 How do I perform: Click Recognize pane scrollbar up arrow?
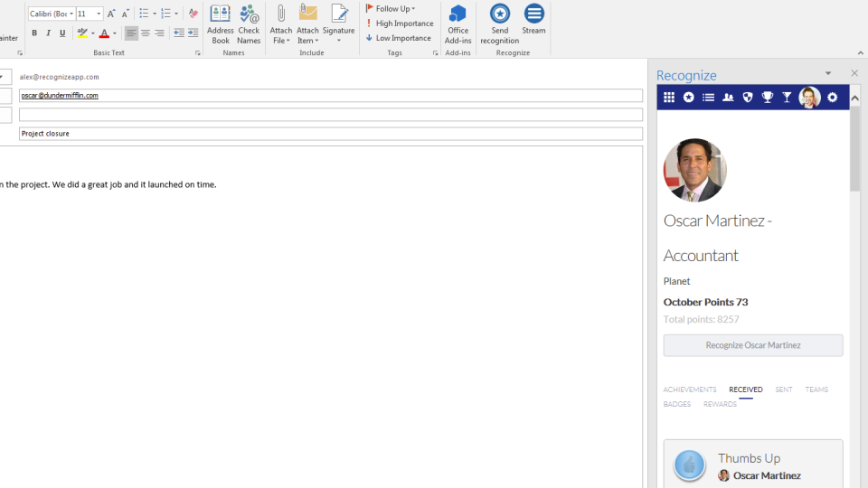pos(854,98)
